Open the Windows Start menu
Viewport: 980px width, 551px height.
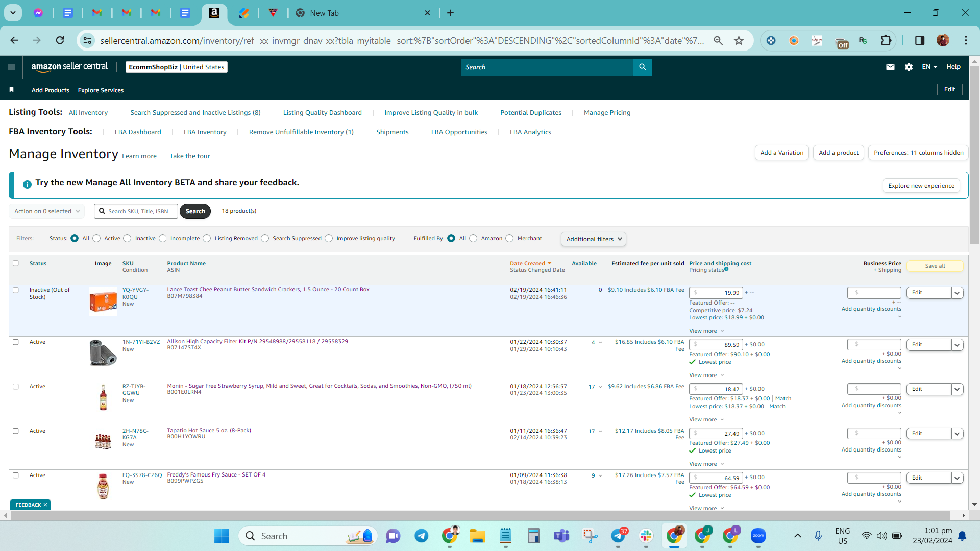222,536
